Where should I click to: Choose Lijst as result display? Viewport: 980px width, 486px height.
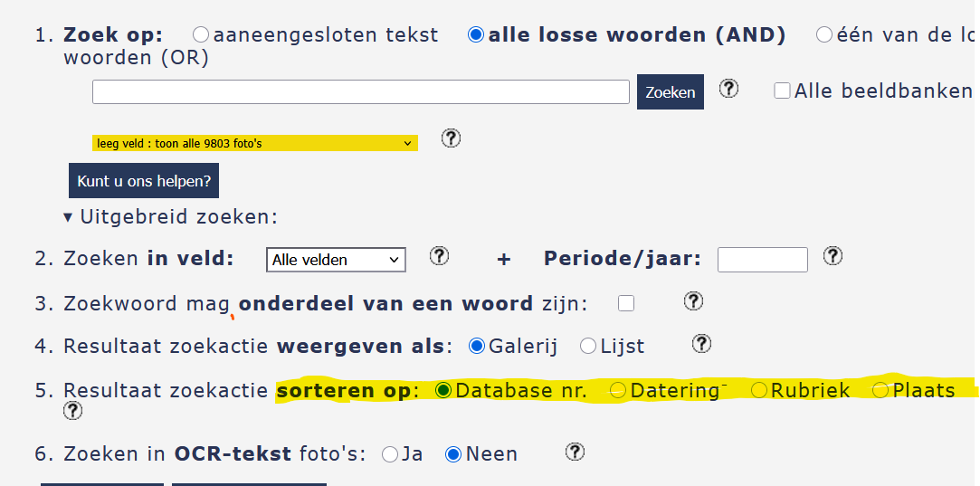[588, 346]
